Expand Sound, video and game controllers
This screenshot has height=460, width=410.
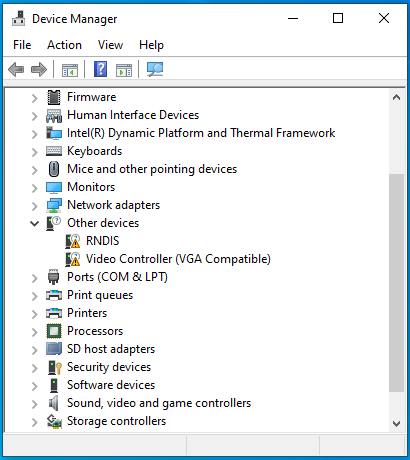[35, 403]
